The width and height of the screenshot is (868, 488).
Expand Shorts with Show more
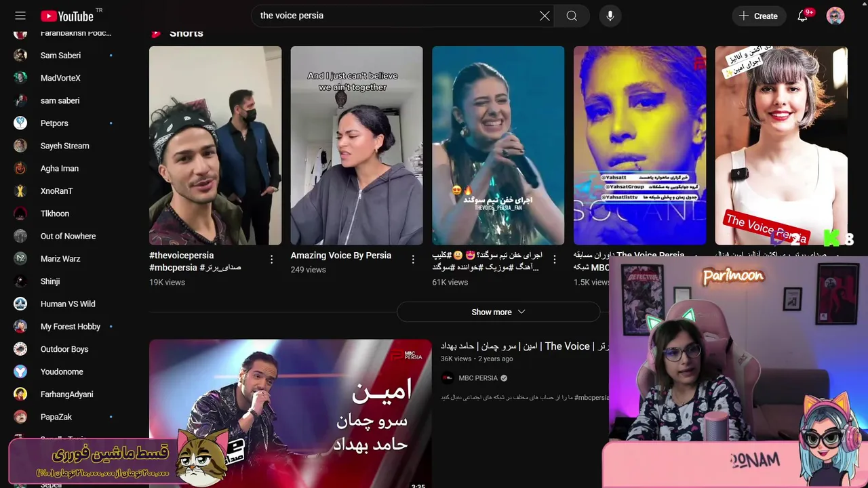pos(498,312)
